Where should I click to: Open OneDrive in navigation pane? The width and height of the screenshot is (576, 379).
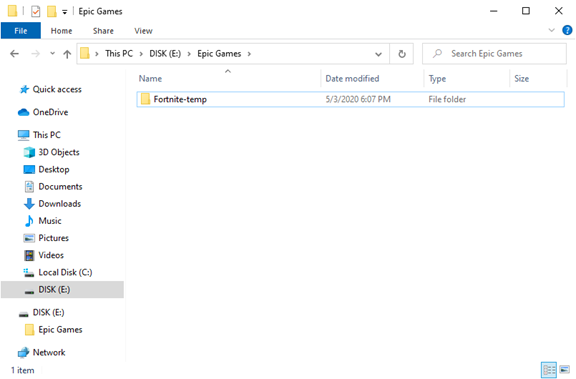tap(50, 112)
